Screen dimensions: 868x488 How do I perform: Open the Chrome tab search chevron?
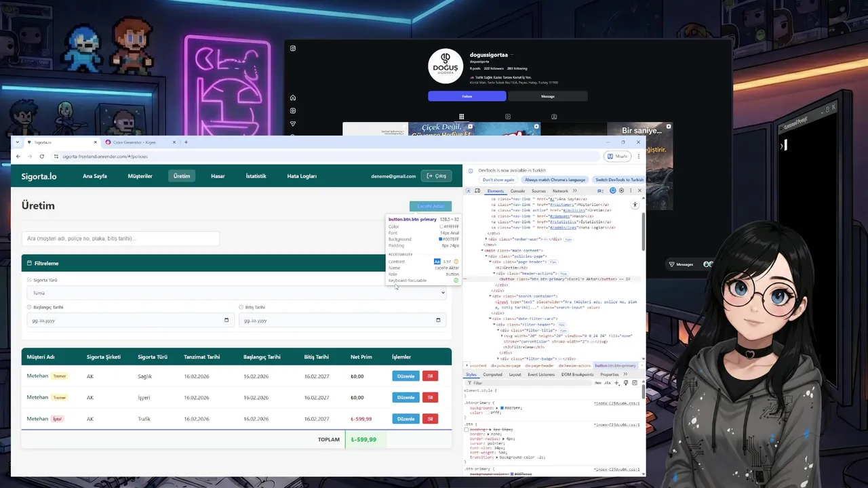click(x=18, y=142)
